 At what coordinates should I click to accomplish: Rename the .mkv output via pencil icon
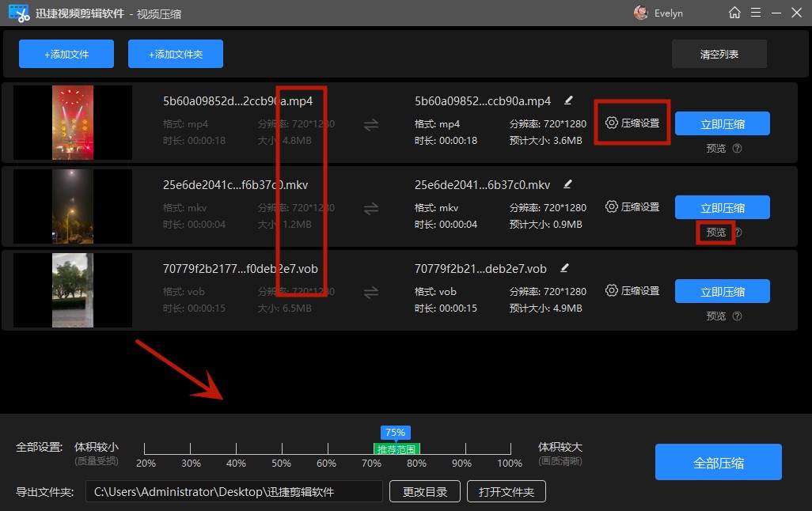point(567,184)
